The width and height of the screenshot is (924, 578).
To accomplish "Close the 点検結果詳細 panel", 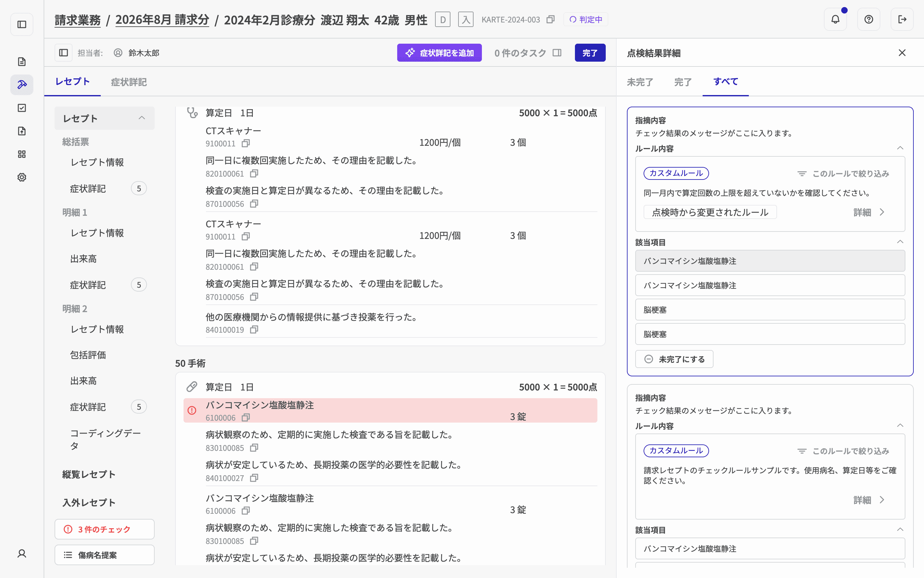I will pos(902,53).
